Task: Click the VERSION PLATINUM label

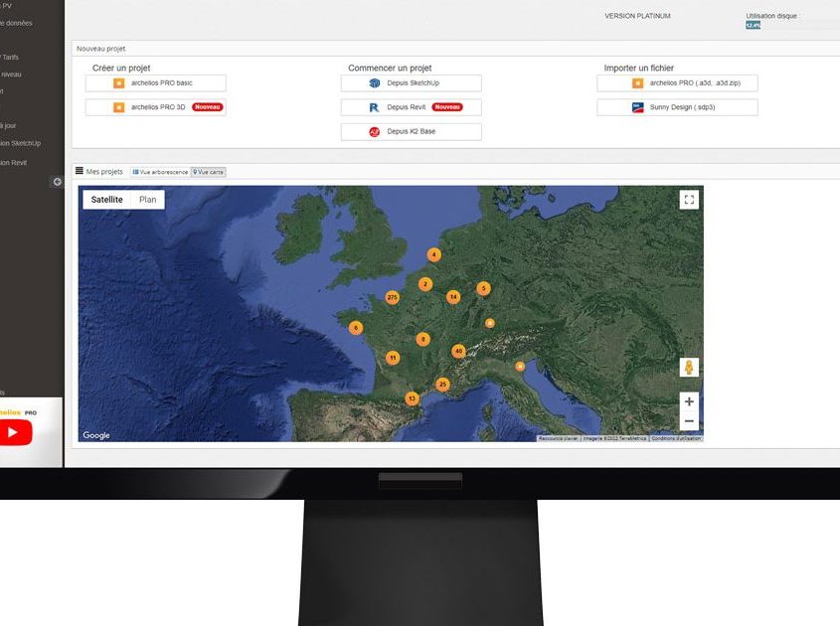Action: point(637,16)
